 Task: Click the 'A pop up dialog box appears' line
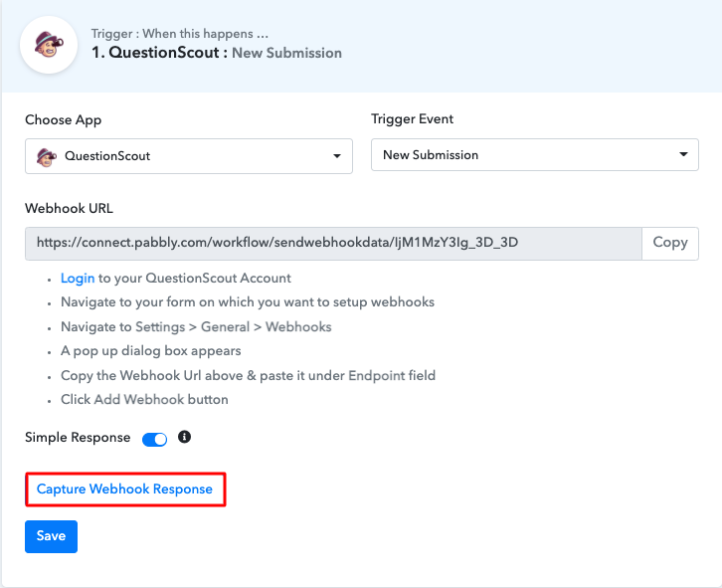(x=151, y=350)
